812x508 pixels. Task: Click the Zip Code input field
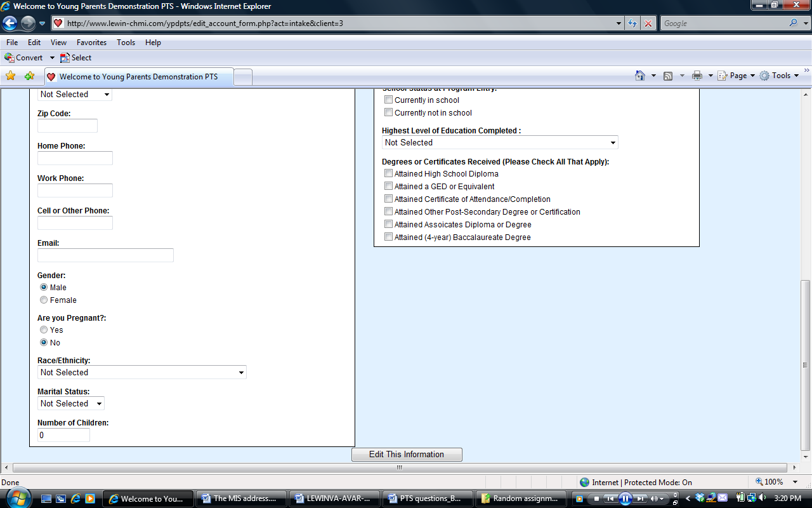67,126
